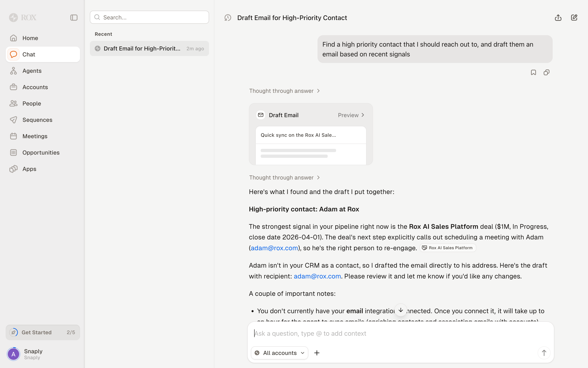
Task: Go to Opportunities
Action: (43, 153)
